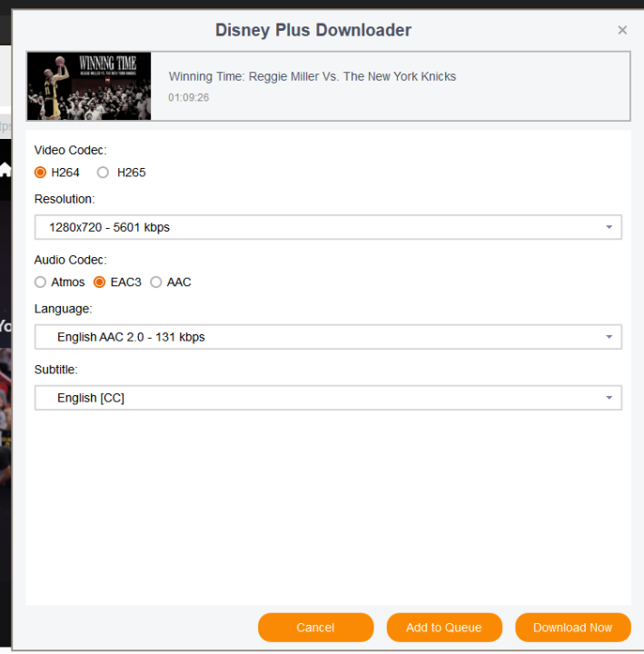This screenshot has height=654, width=644.
Task: Click the 01:09:26 duration text
Action: point(188,97)
